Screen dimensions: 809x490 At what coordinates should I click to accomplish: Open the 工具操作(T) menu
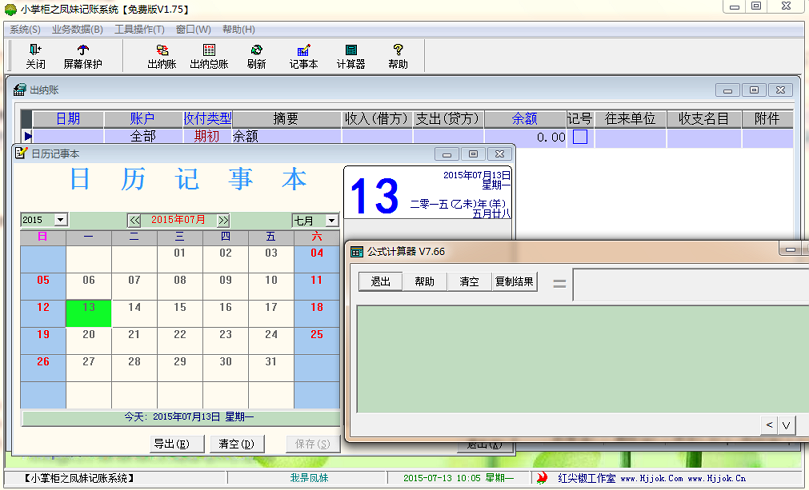(139, 29)
